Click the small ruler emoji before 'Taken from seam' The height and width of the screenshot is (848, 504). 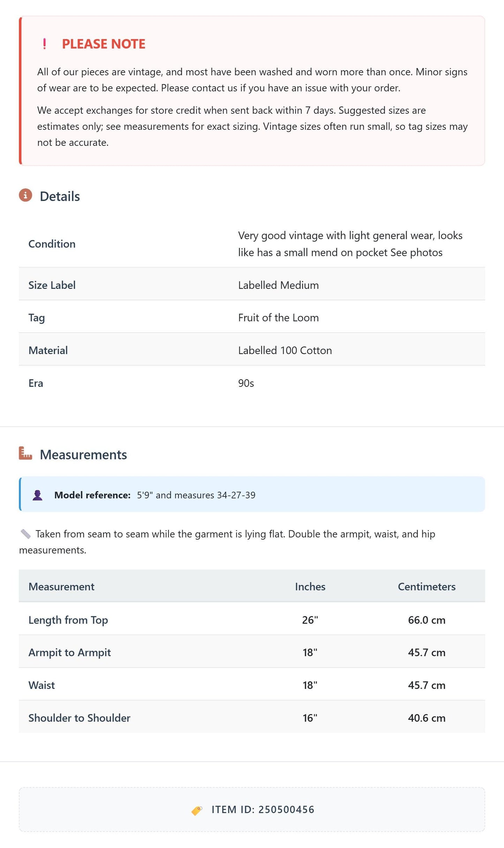(25, 534)
